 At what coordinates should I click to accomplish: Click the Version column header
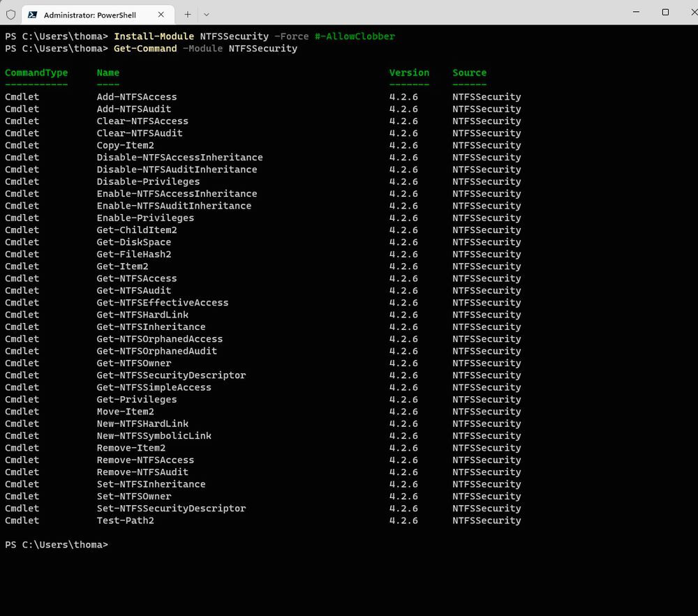[x=409, y=73]
